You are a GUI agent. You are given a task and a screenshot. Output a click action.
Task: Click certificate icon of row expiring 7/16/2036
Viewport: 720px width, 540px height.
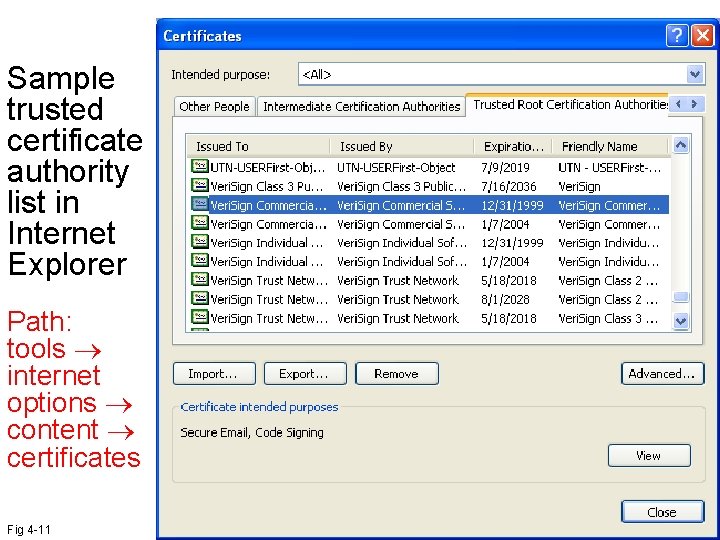(x=200, y=185)
